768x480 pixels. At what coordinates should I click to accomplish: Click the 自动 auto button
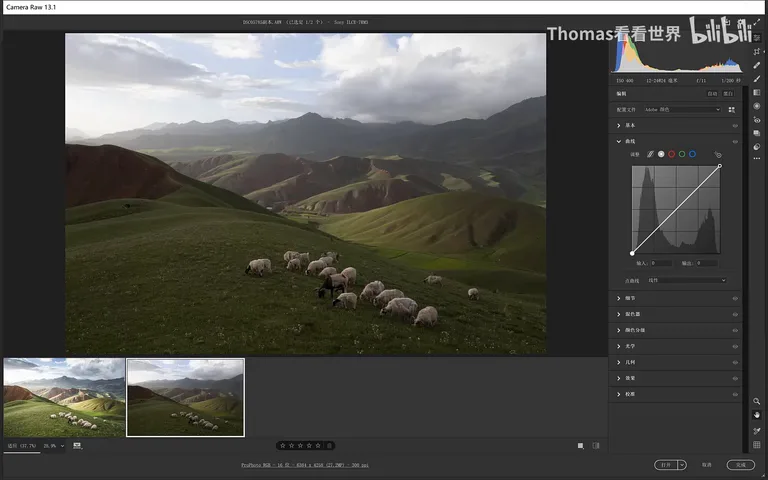[x=712, y=94]
